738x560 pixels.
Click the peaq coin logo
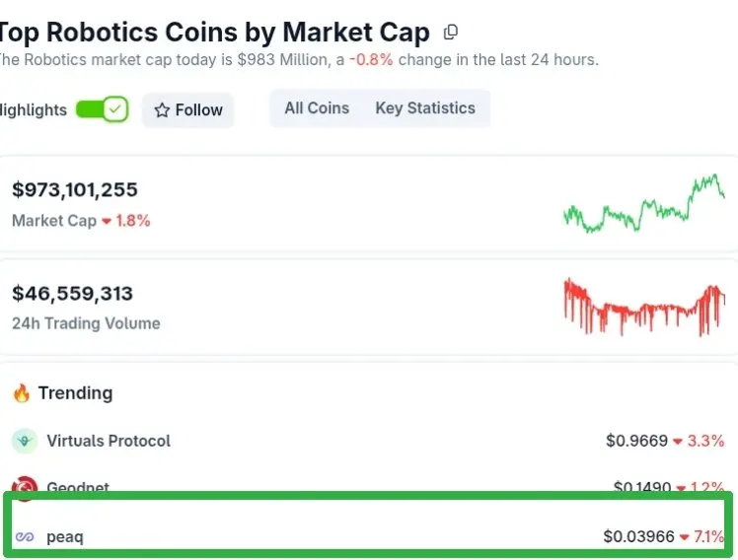click(25, 537)
